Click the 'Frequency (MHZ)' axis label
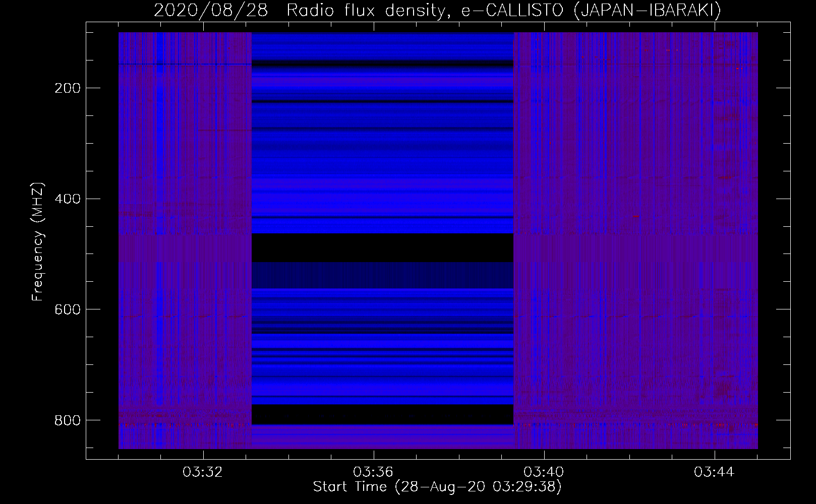This screenshot has width=816, height=504. pyautogui.click(x=38, y=241)
